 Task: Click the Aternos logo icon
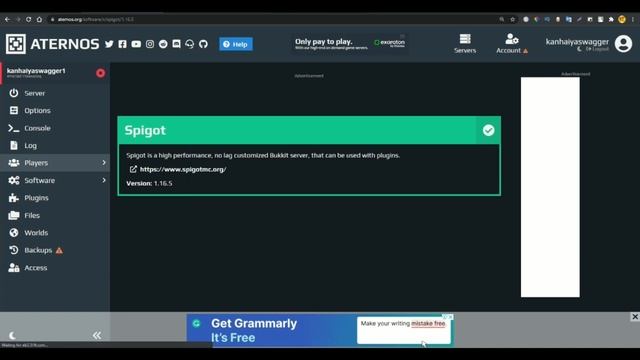16,44
